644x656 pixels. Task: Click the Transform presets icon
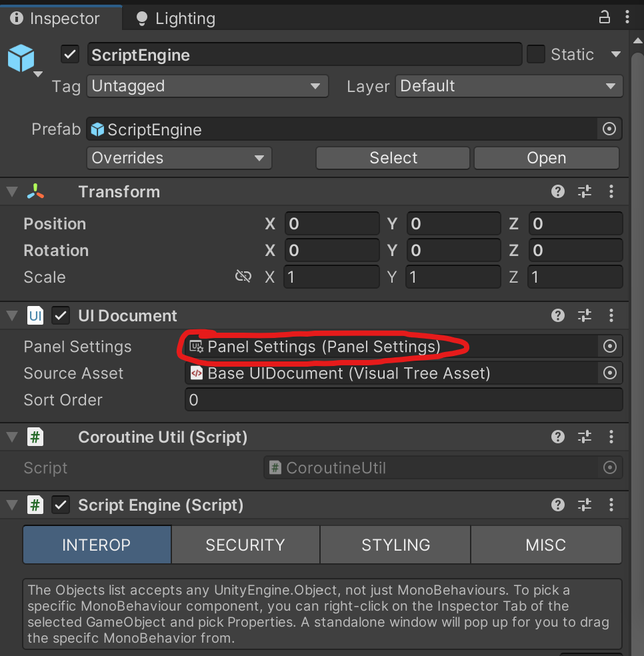pyautogui.click(x=584, y=191)
